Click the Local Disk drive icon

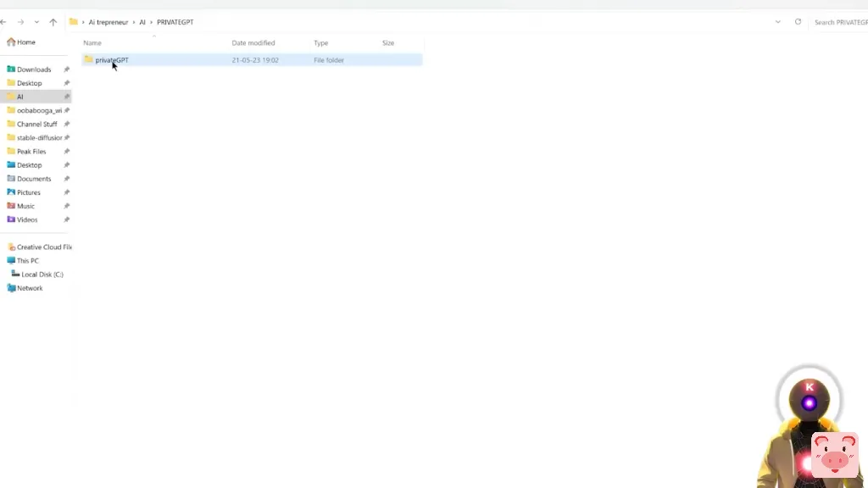15,274
